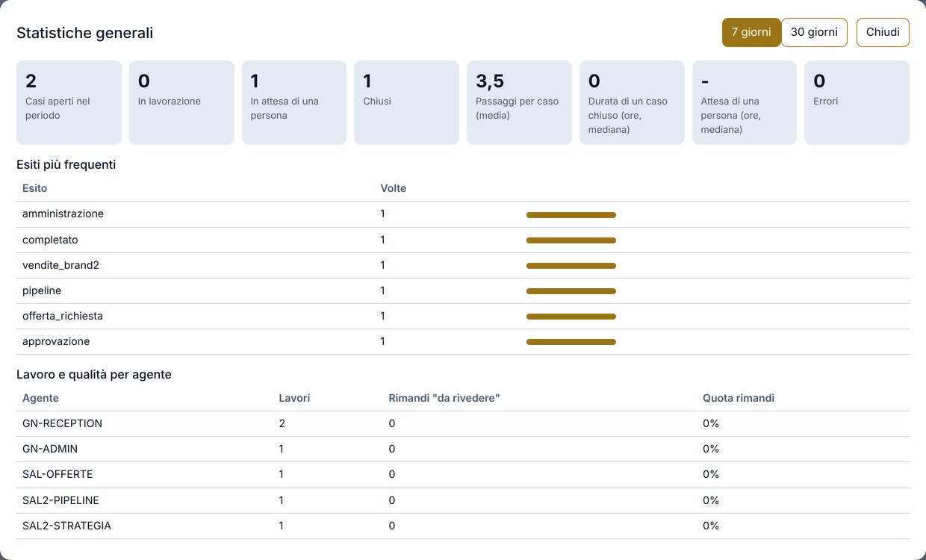Click the Chiudi button
The width and height of the screenshot is (926, 560).
pyautogui.click(x=883, y=33)
